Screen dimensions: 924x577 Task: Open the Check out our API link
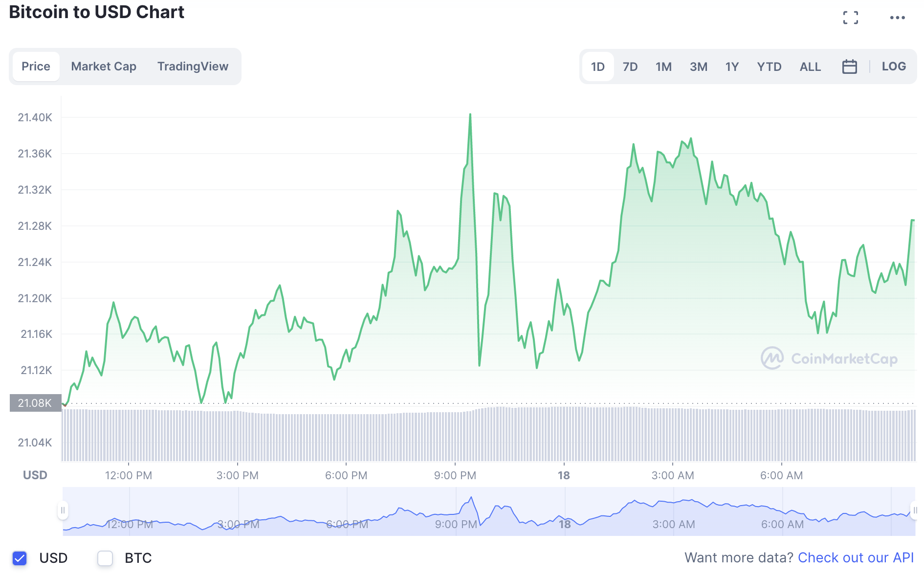(856, 557)
